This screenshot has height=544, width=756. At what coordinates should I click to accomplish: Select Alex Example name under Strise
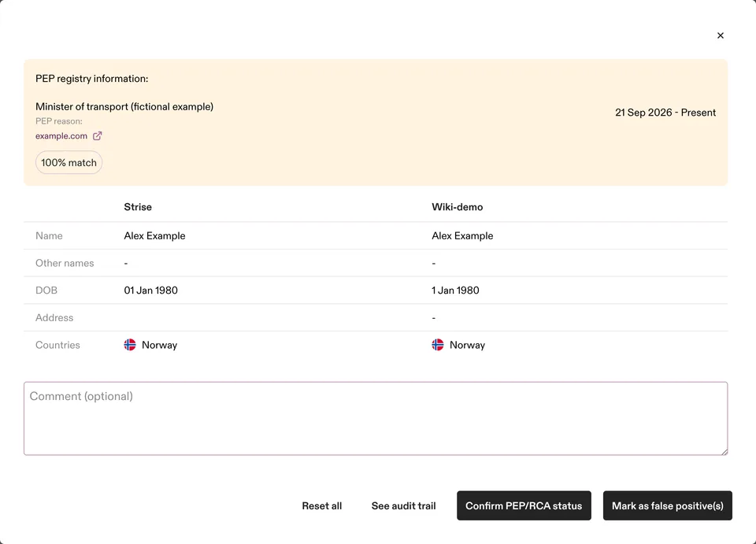click(x=155, y=236)
